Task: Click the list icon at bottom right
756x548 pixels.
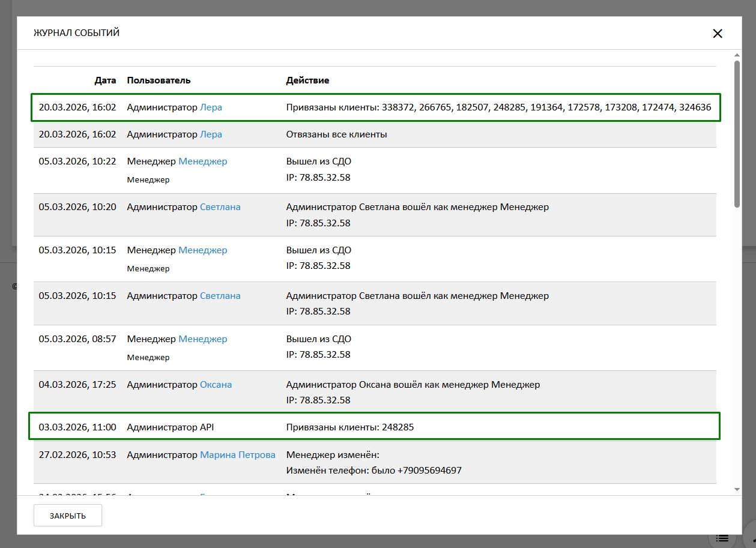Action: click(722, 538)
